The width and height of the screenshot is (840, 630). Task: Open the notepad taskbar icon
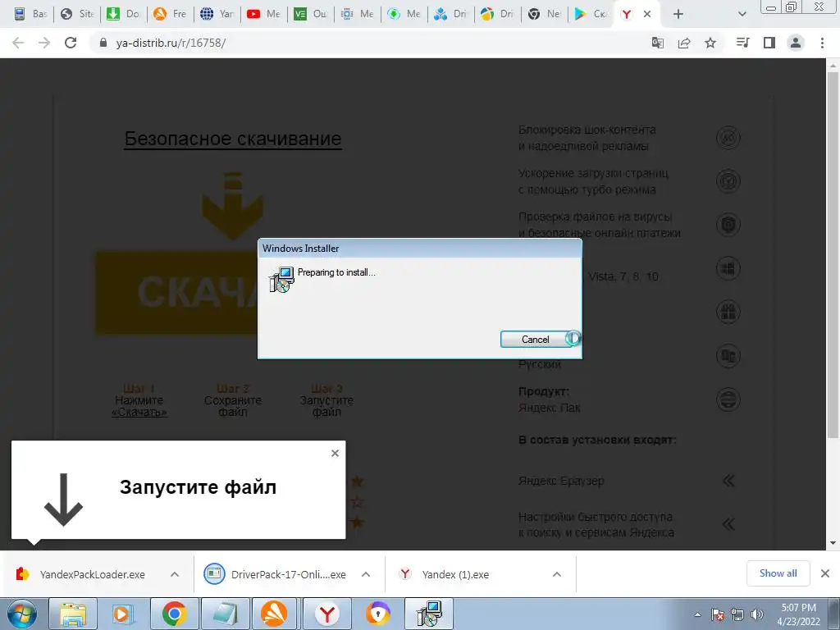(x=225, y=614)
